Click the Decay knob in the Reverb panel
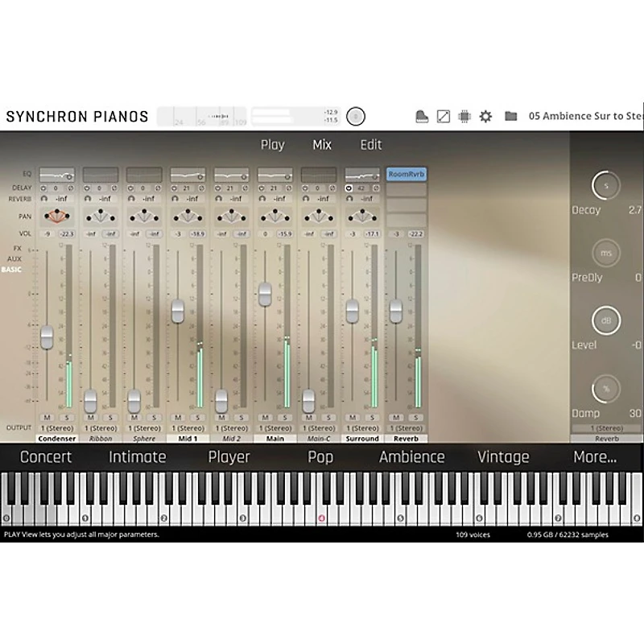644x644 pixels. click(x=605, y=184)
